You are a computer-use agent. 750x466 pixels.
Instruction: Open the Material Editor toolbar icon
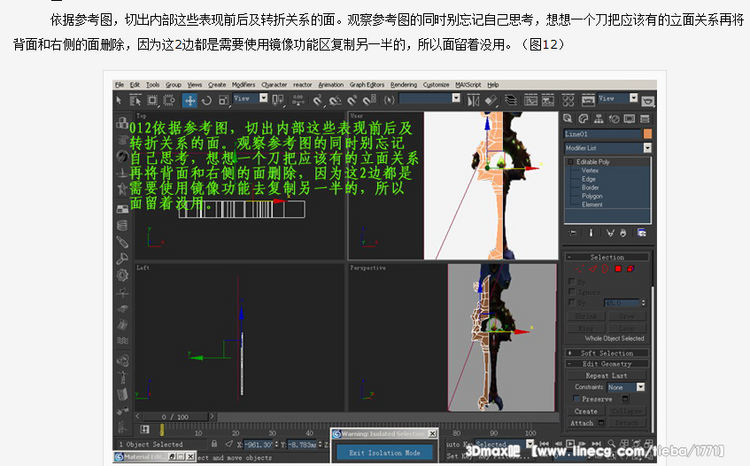pyautogui.click(x=568, y=100)
